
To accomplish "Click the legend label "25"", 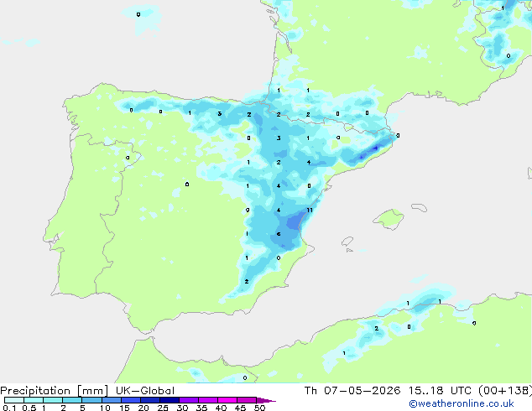I will click(x=163, y=408).
